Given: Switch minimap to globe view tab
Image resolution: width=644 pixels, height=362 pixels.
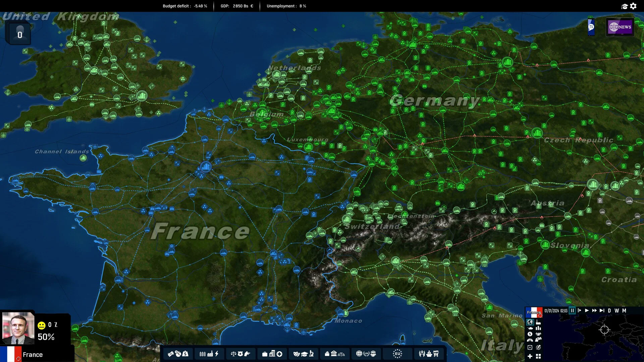Looking at the screenshot, I should coord(530,323).
